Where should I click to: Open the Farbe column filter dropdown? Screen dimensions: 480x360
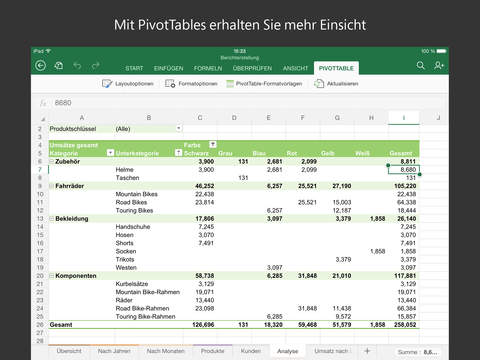click(213, 145)
